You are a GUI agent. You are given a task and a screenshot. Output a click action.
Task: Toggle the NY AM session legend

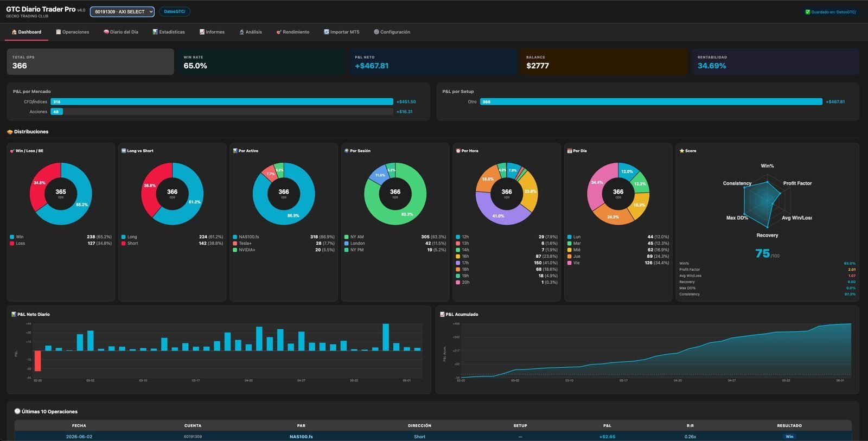click(x=354, y=237)
